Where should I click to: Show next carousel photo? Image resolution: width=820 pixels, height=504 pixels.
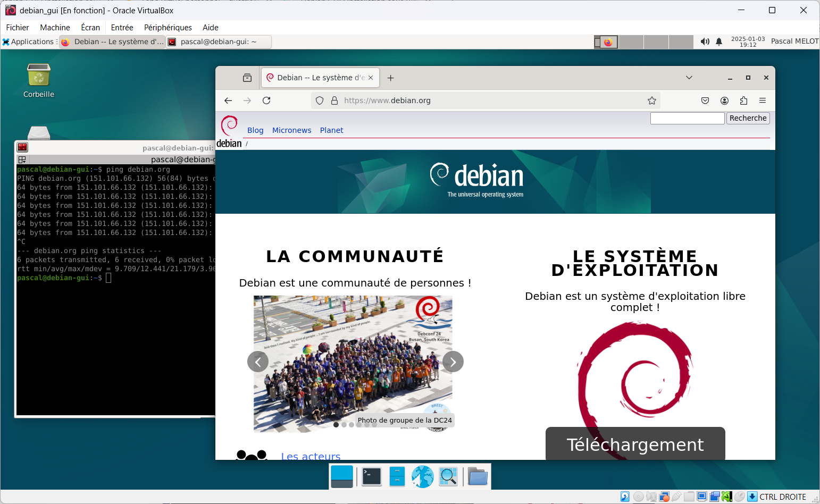pyautogui.click(x=453, y=362)
